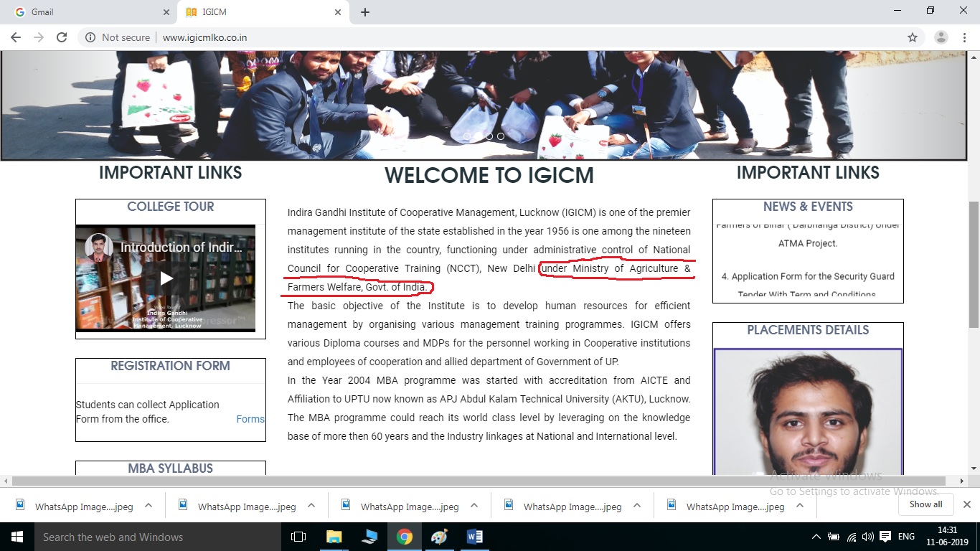Close the IGICM tab
The image size is (980, 551).
(338, 12)
